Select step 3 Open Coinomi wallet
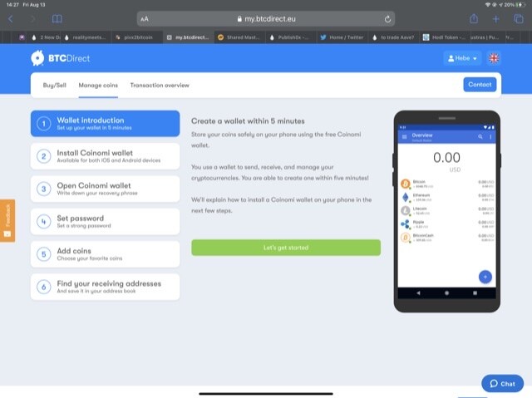Screen dimensions: 532x398 point(106,189)
